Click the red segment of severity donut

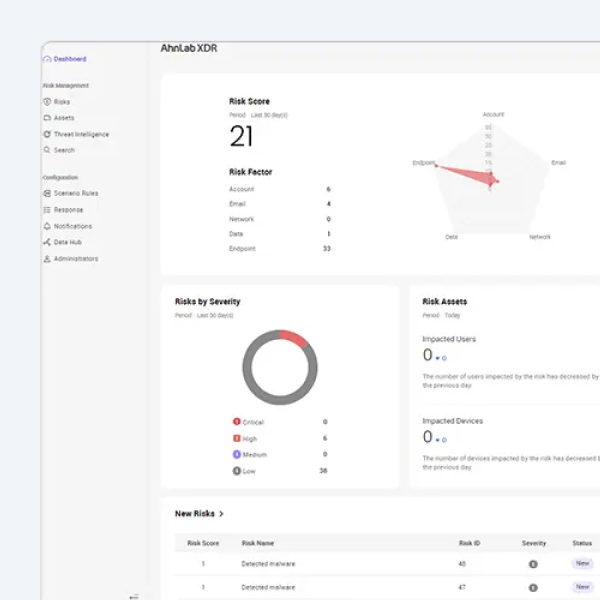[294, 338]
